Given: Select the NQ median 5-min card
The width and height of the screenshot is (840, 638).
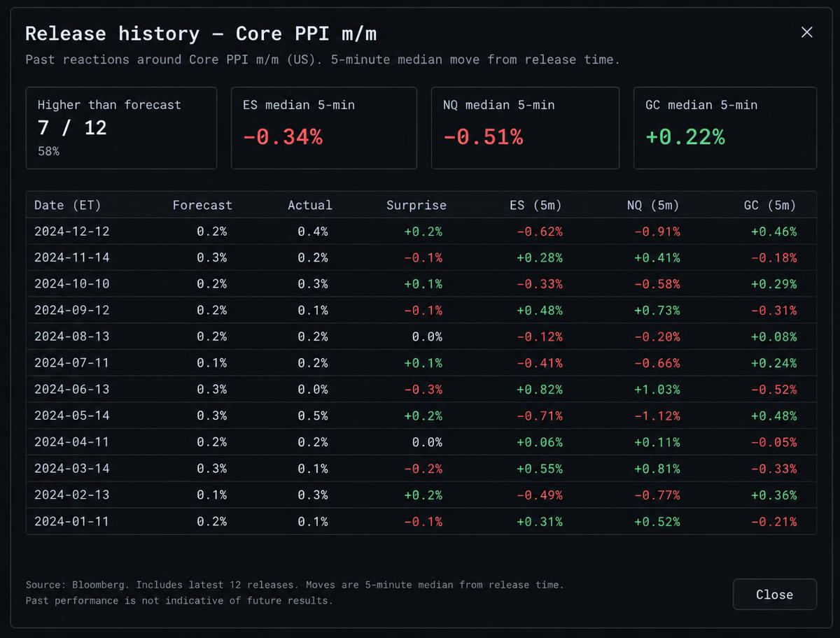Looking at the screenshot, I should (525, 128).
